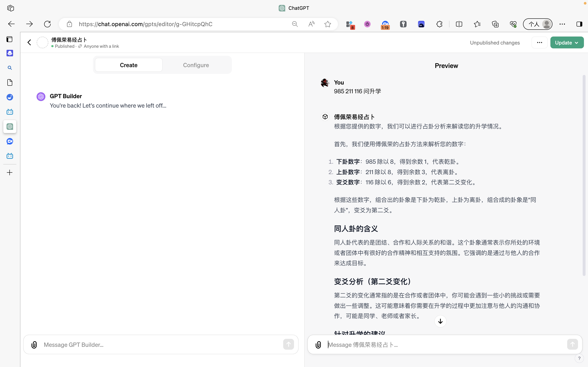Click the attach file paperclip in GPT Builder
The width and height of the screenshot is (588, 367).
click(x=34, y=345)
